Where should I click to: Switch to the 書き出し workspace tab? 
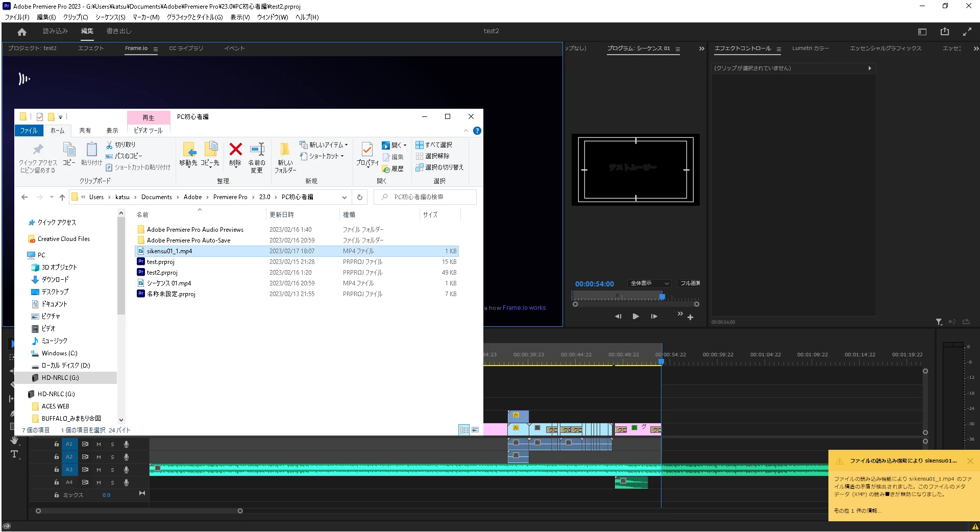pos(119,31)
